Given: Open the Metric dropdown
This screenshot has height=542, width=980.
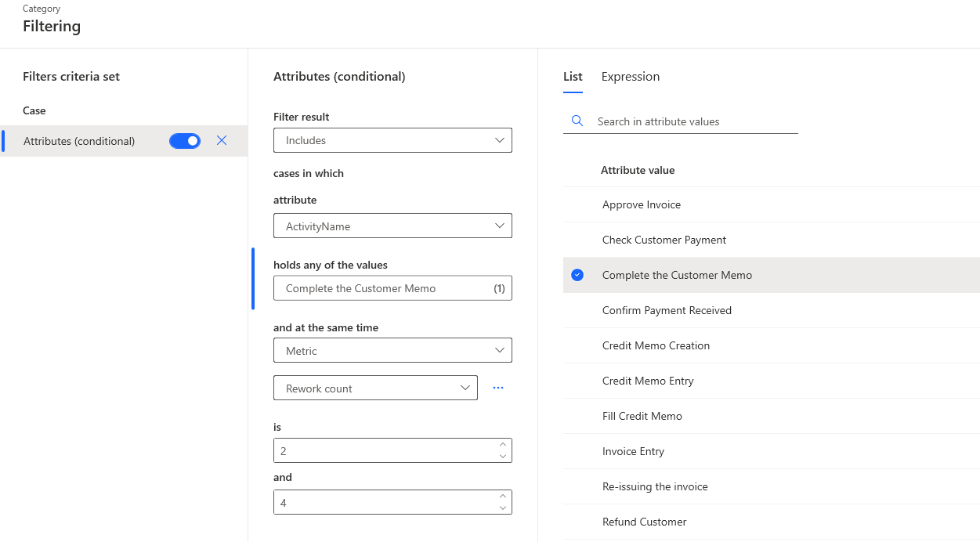Looking at the screenshot, I should point(392,351).
